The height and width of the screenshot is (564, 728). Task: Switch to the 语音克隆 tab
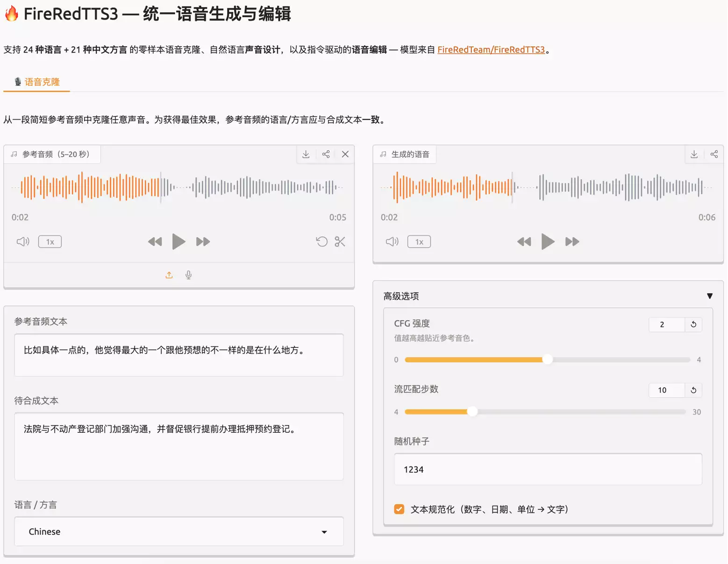[x=37, y=82]
